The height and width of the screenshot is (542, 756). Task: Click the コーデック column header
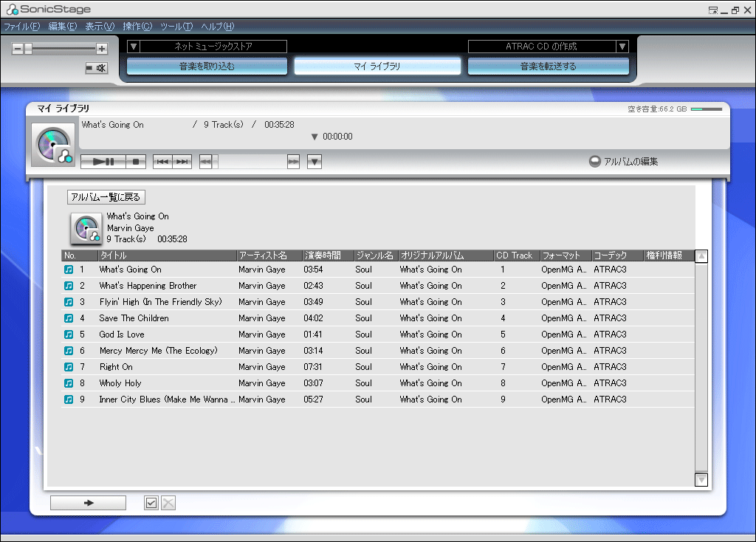click(x=618, y=255)
